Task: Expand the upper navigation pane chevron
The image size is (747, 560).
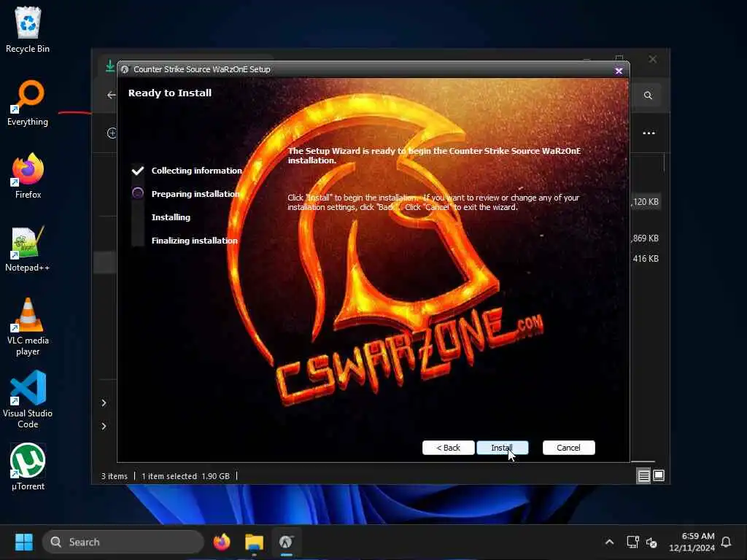Action: [x=104, y=402]
